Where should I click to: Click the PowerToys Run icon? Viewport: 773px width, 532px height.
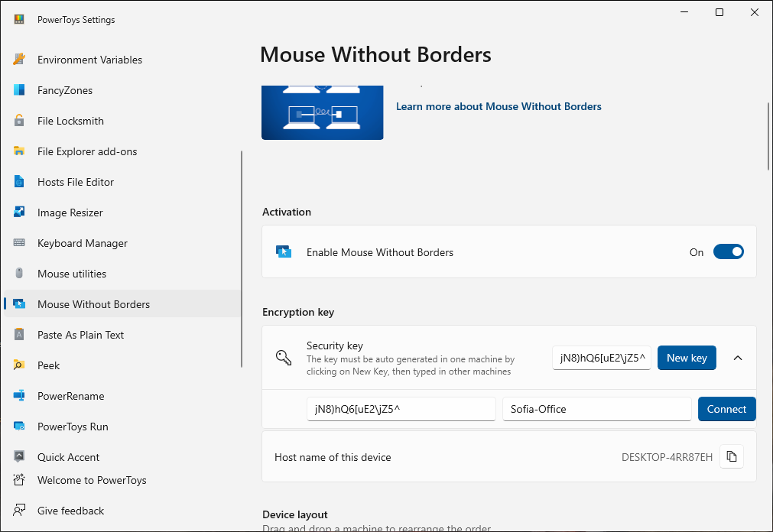click(21, 427)
